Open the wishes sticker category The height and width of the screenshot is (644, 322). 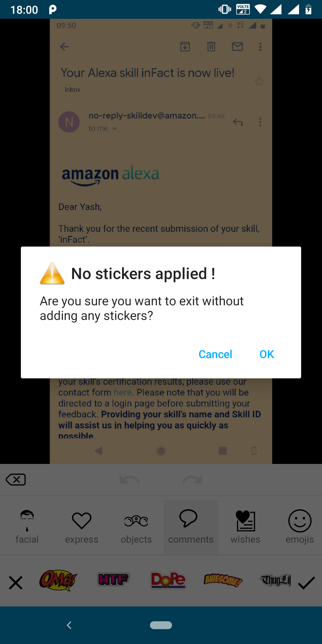245,527
